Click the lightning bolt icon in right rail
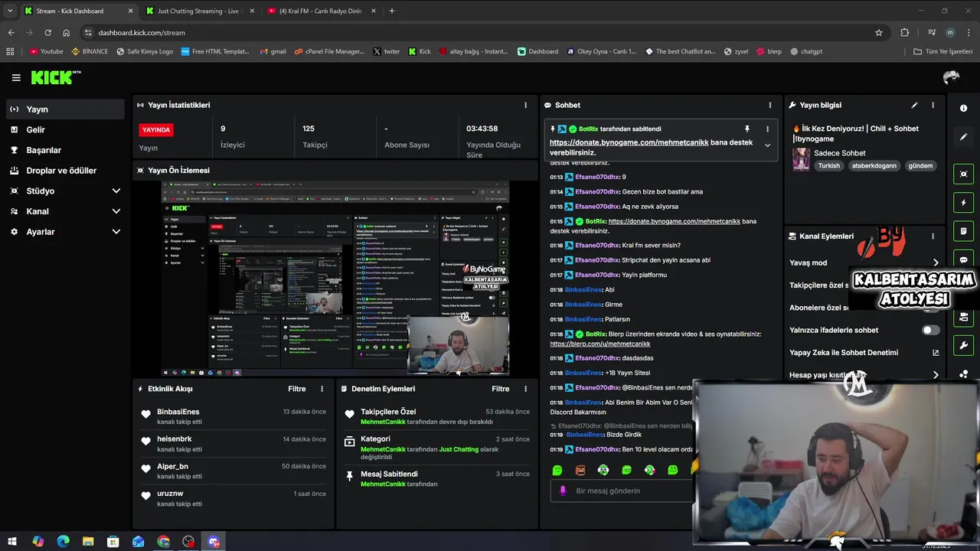 [963, 203]
